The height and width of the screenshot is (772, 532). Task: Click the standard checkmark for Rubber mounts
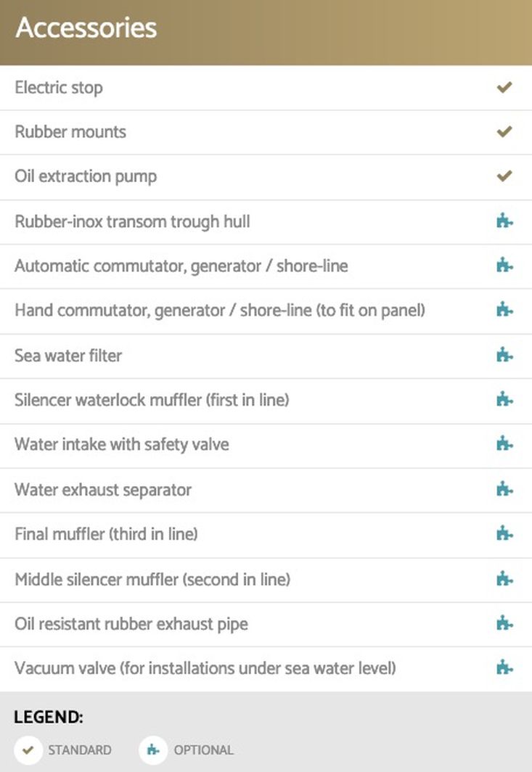pyautogui.click(x=504, y=132)
